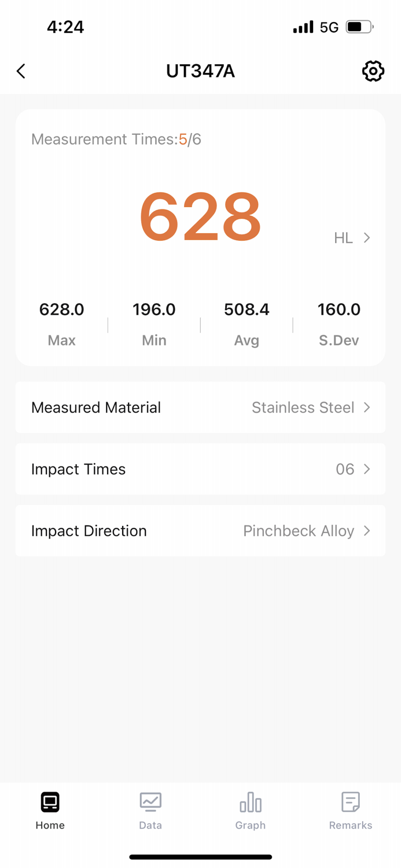This screenshot has width=401, height=868.
Task: Change Impact Times value 06
Action: tap(344, 469)
